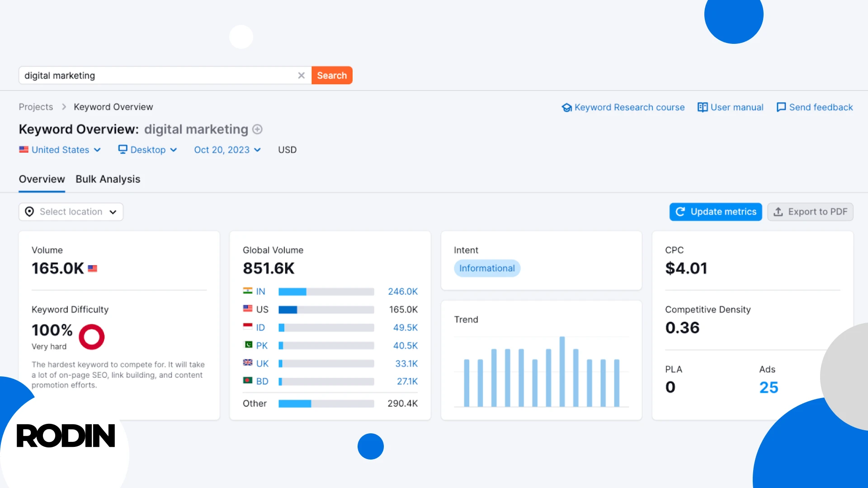868x488 pixels.
Task: Click the UK flag icon
Action: pyautogui.click(x=248, y=362)
